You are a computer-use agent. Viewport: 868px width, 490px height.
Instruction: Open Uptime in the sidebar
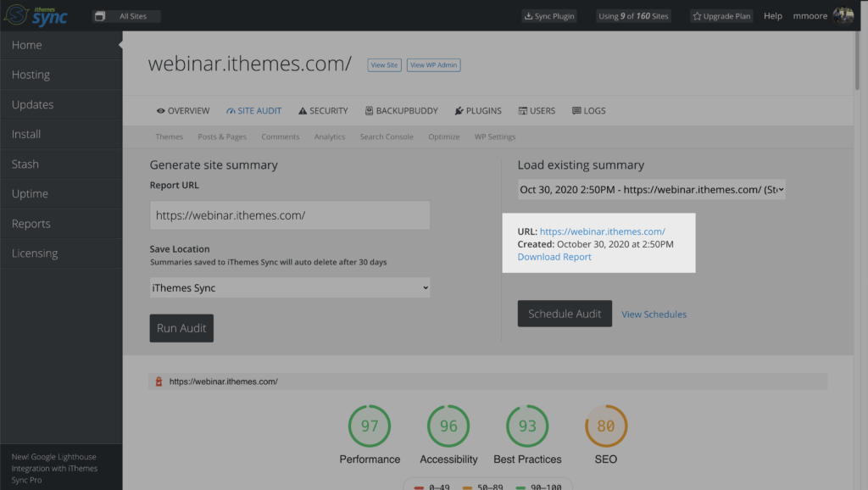[x=61, y=194]
